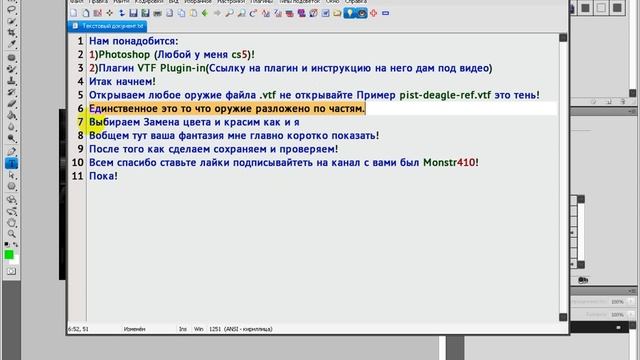Select the 3D Camera Orbit tool
This screenshot has width=640, height=360.
tap(11, 211)
